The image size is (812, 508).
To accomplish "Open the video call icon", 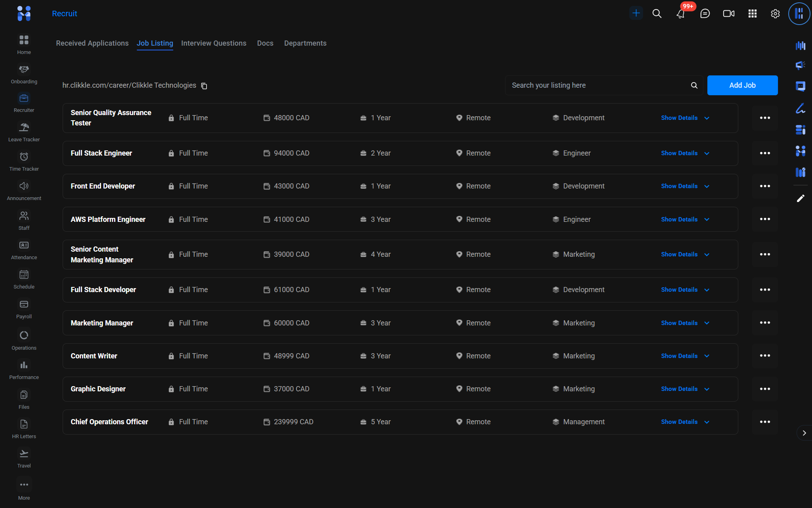I will [x=728, y=14].
